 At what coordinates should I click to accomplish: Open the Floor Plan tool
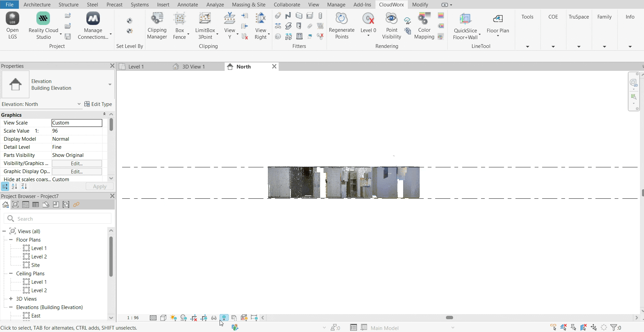coord(498,24)
